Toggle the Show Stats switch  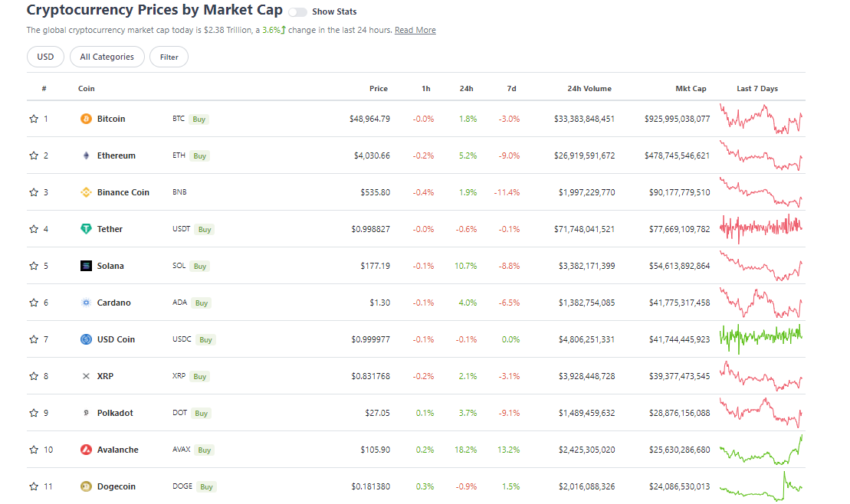coord(297,12)
